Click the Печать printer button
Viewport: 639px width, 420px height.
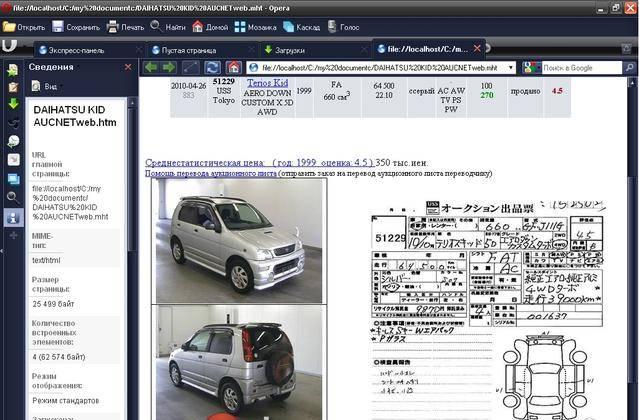coord(126,27)
